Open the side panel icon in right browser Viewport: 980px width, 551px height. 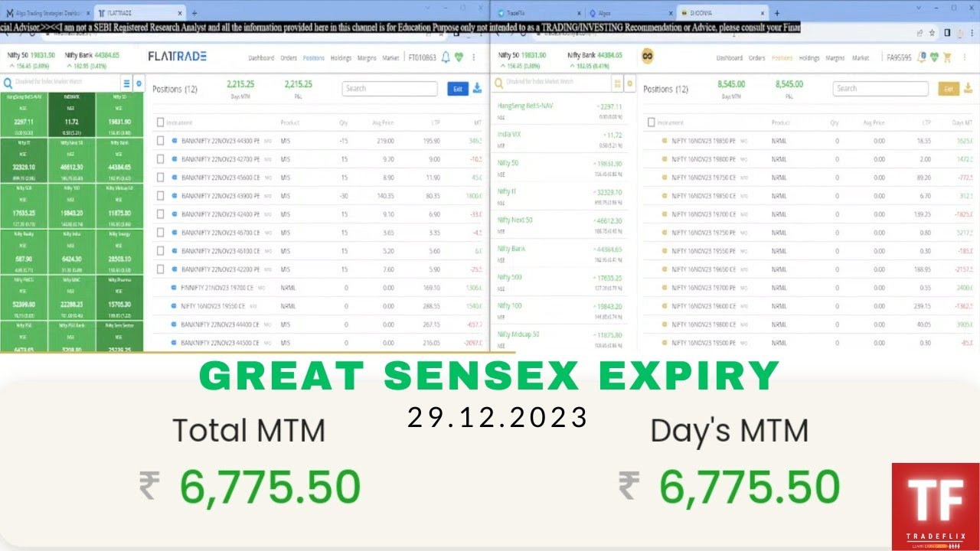(x=947, y=33)
